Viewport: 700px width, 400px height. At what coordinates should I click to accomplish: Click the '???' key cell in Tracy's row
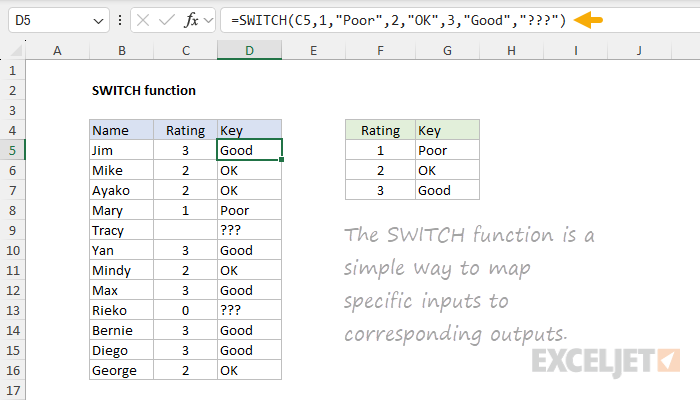[x=250, y=230]
